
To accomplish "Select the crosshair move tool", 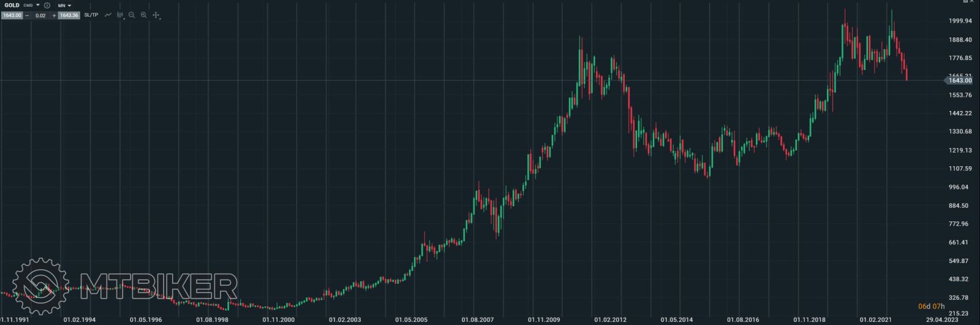I will (x=156, y=15).
